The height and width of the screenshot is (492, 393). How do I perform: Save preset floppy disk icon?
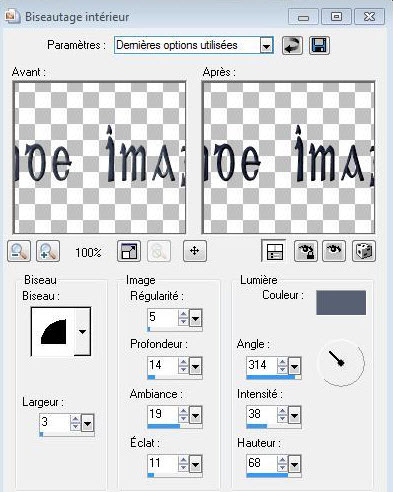tap(319, 45)
